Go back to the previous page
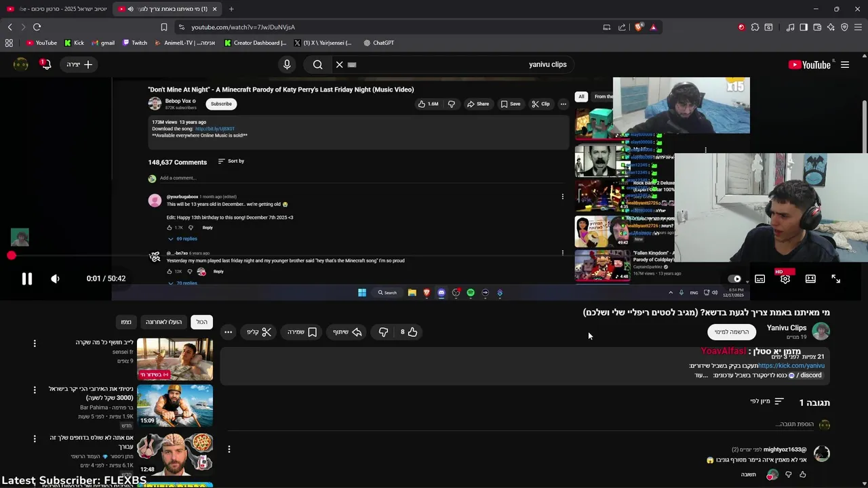Viewport: 868px width, 488px height. [9, 27]
